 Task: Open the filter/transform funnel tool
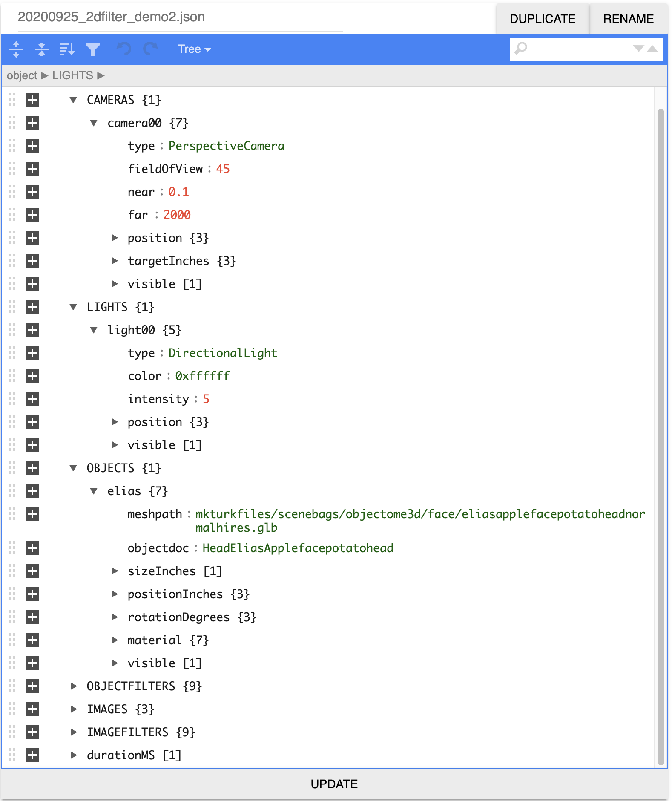[92, 49]
